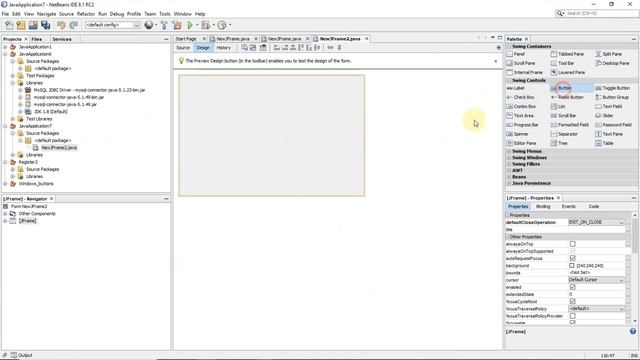Select Label component in Palette

tap(516, 88)
